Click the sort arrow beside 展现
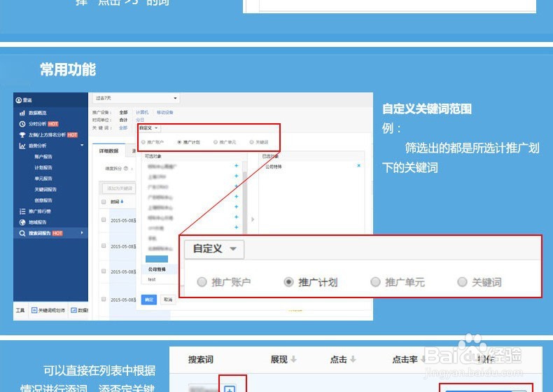553x392 pixels. [293, 359]
